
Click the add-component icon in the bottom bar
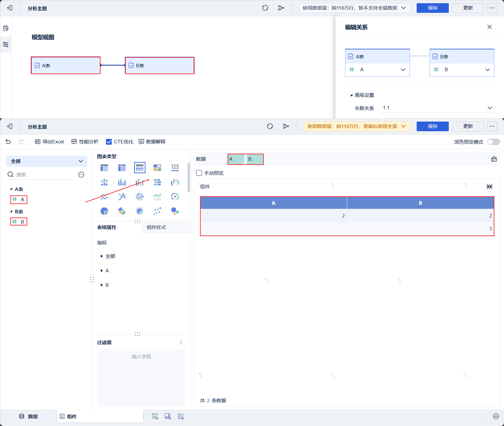pyautogui.click(x=155, y=416)
